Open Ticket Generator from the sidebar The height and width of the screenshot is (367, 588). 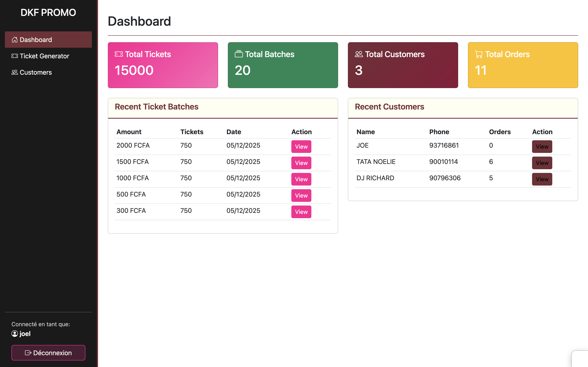coord(44,56)
